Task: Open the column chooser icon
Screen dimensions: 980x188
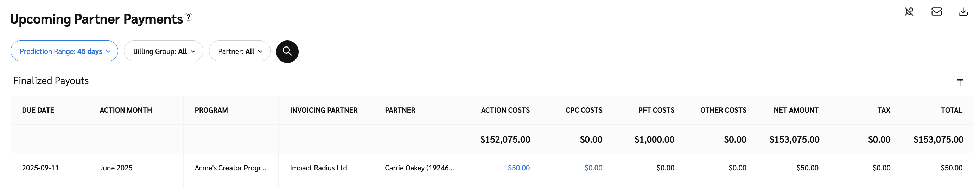Action: click(960, 83)
